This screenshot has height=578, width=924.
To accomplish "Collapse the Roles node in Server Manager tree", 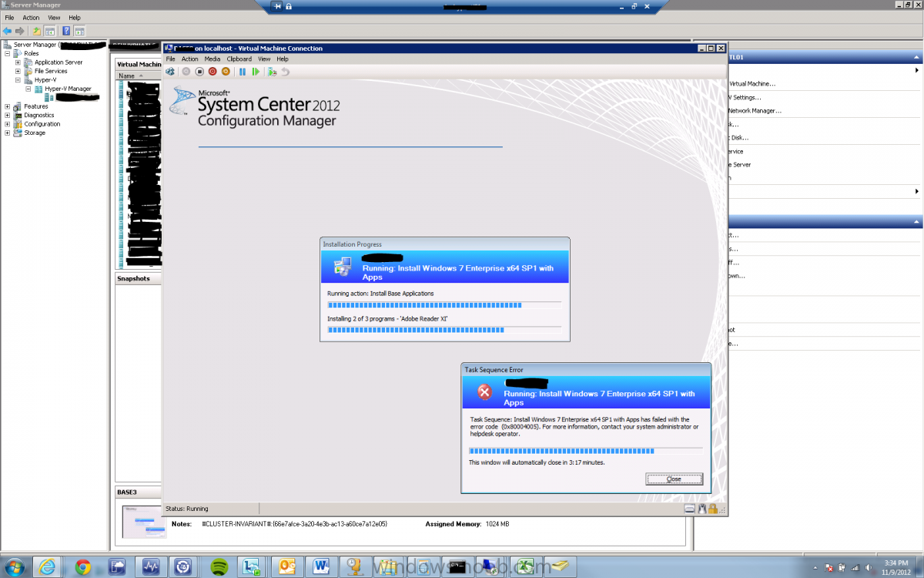I will tap(8, 53).
